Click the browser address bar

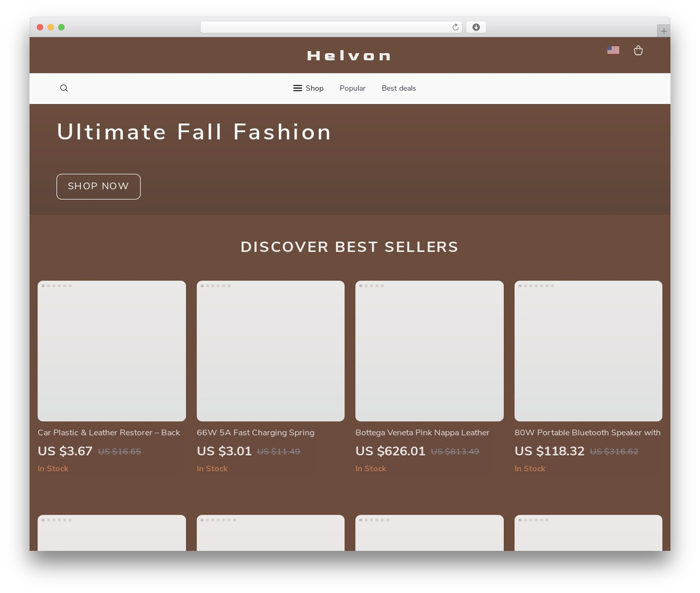click(331, 27)
